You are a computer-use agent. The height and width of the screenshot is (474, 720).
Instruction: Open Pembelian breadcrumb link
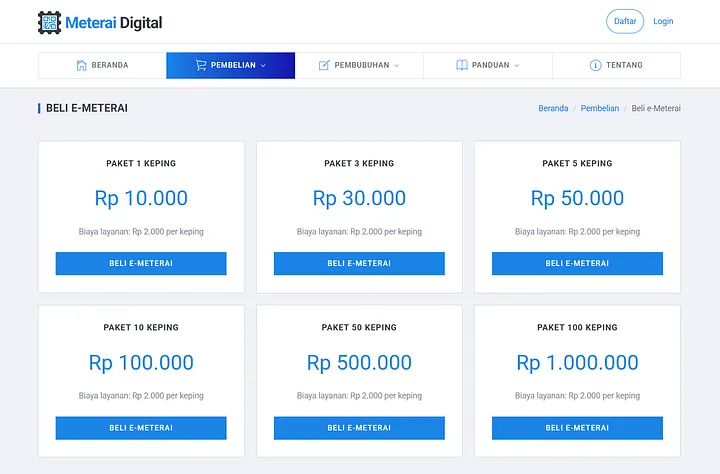click(x=600, y=108)
